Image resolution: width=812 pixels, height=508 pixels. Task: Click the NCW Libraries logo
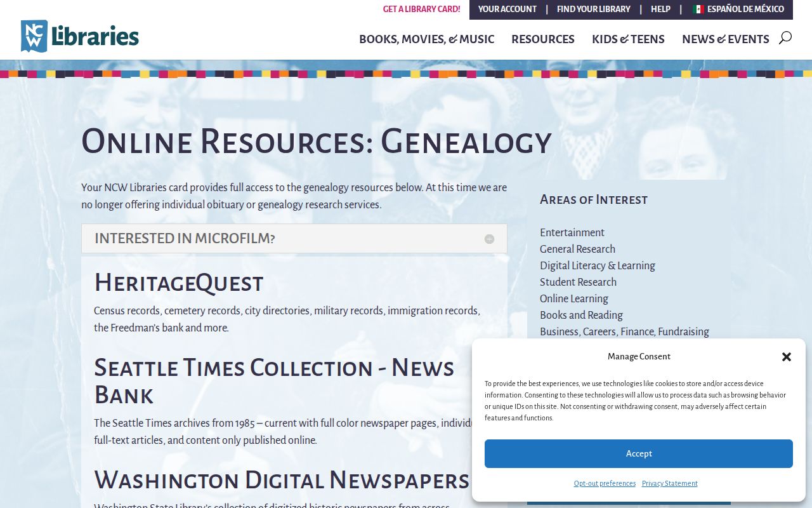coord(80,36)
